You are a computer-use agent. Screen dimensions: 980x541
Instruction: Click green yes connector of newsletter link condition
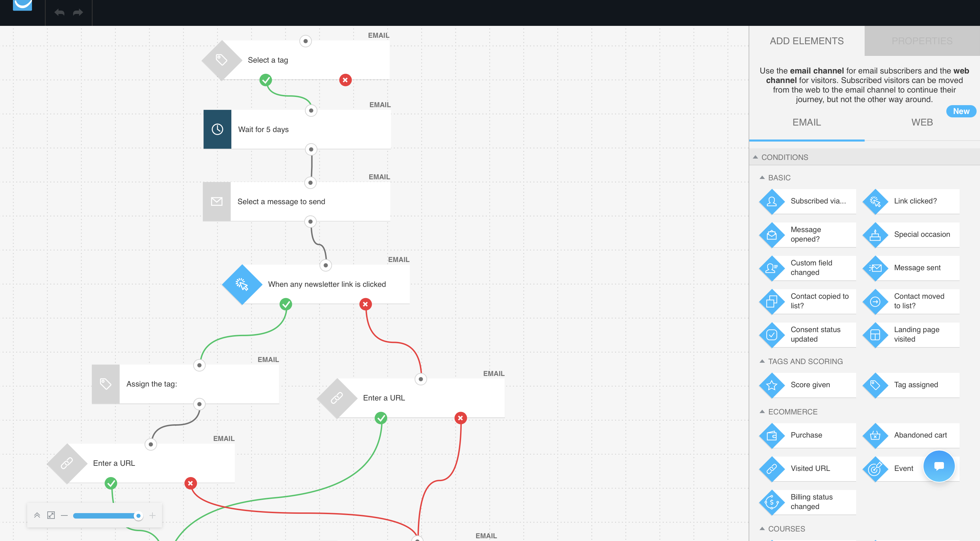(286, 305)
